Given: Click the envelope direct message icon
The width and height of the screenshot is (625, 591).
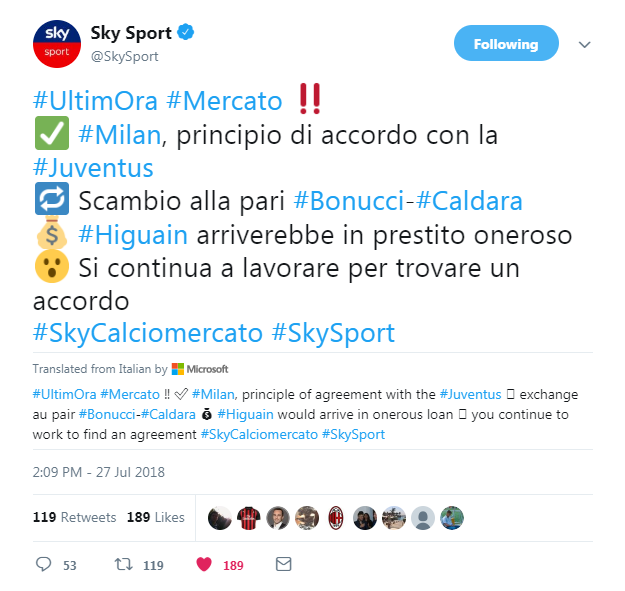Looking at the screenshot, I should coord(283,564).
